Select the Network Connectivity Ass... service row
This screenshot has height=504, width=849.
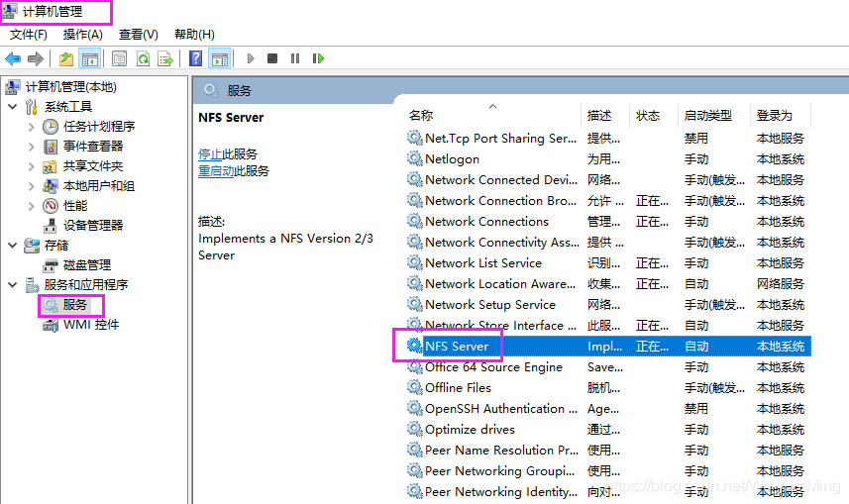pos(608,242)
